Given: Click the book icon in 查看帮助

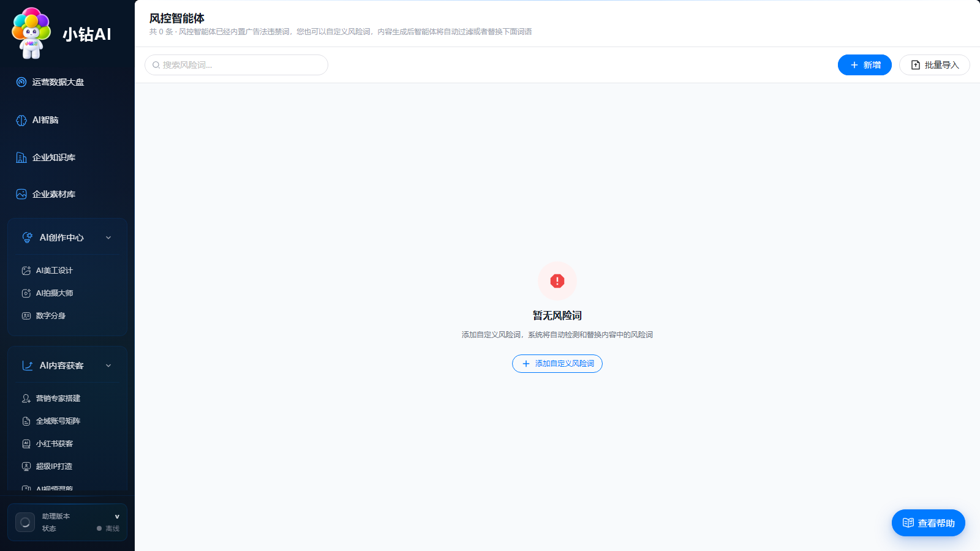Looking at the screenshot, I should point(908,523).
